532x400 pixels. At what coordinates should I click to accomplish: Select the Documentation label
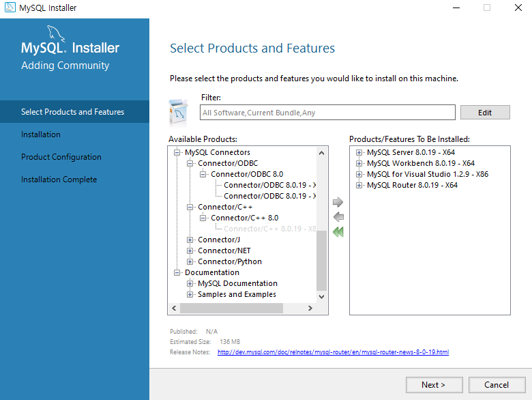(212, 272)
